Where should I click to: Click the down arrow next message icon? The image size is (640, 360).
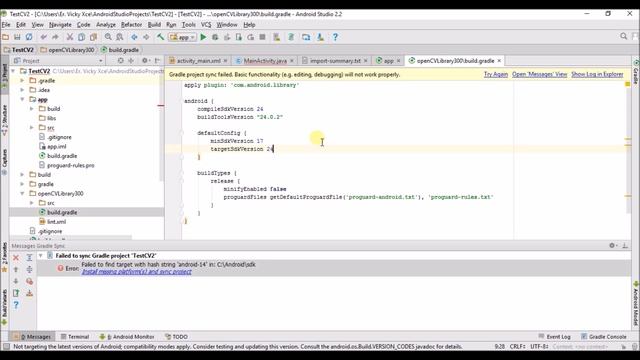(16, 281)
